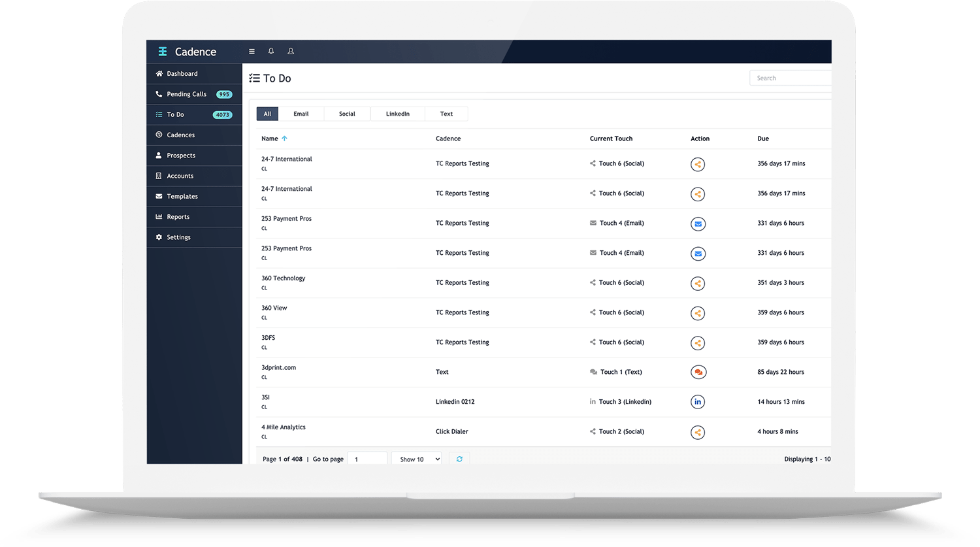Switch to the LinkedIn tab
Screen dimensions: 980x547
[x=398, y=114]
